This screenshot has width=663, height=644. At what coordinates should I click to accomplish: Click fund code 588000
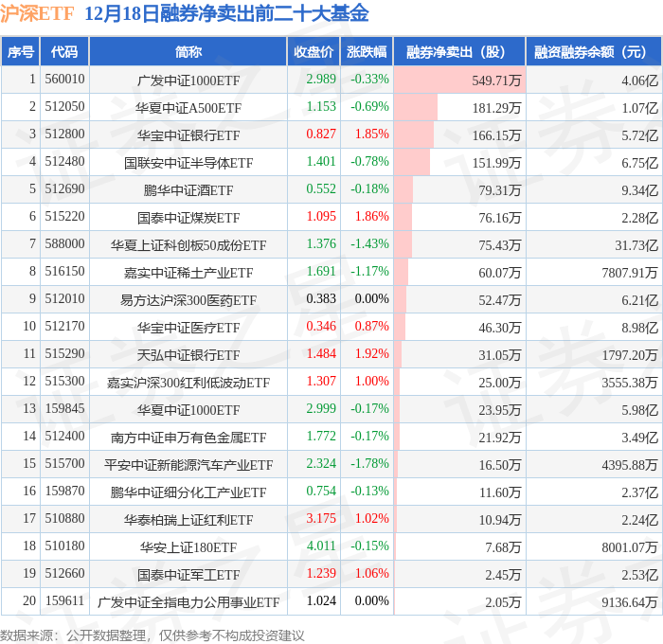coord(64,244)
